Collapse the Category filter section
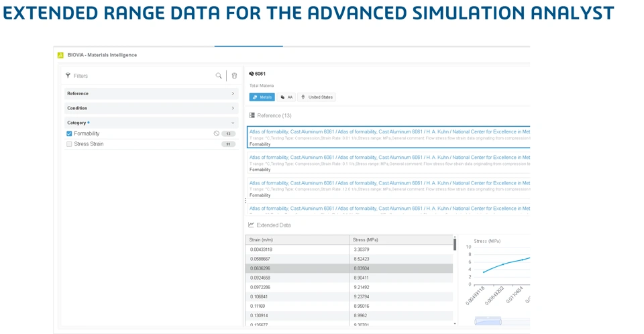This screenshot has width=644, height=334. (151, 123)
